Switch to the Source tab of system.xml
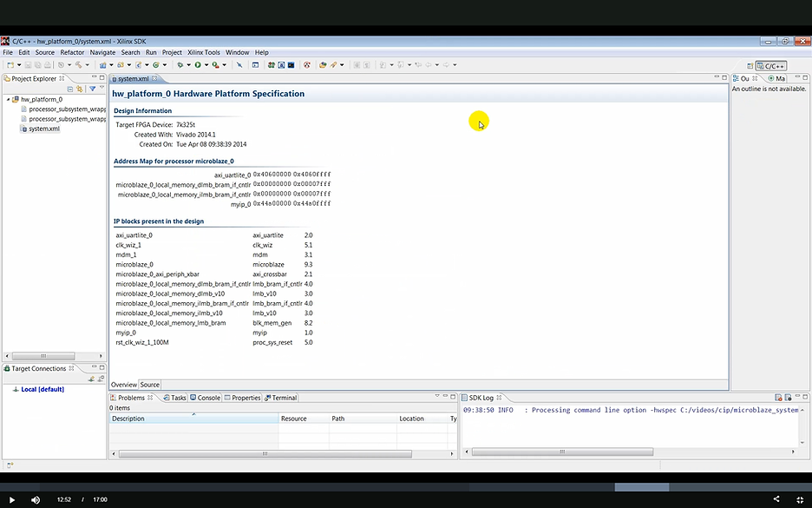Viewport: 812px width, 508px height. click(149, 385)
